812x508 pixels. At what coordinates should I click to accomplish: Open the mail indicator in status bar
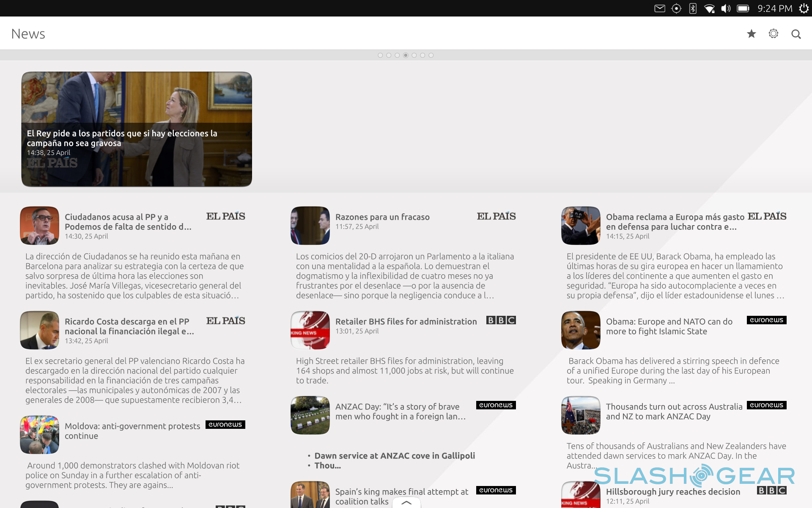tap(659, 8)
